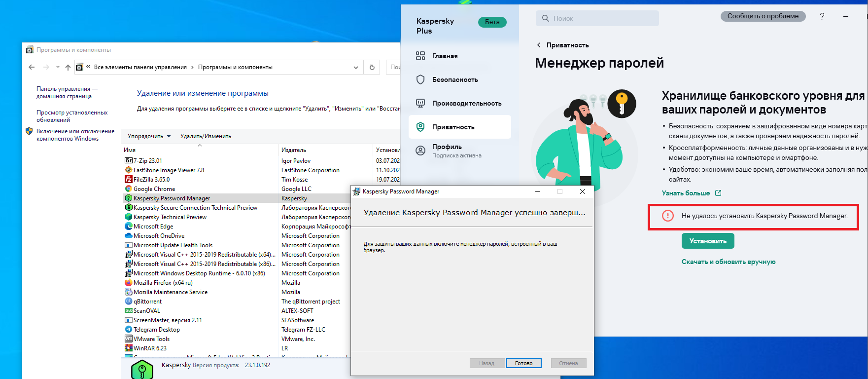Open help with the question mark icon
868x379 pixels.
822,16
